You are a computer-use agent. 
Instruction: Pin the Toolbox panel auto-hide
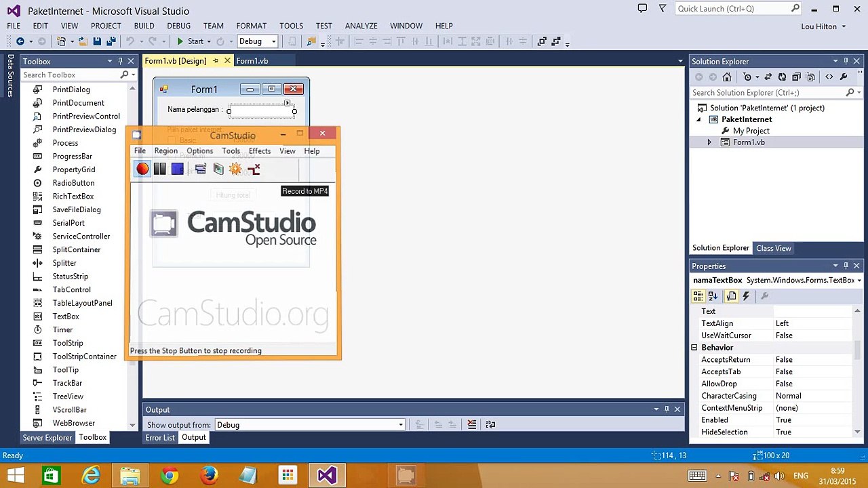pos(120,61)
